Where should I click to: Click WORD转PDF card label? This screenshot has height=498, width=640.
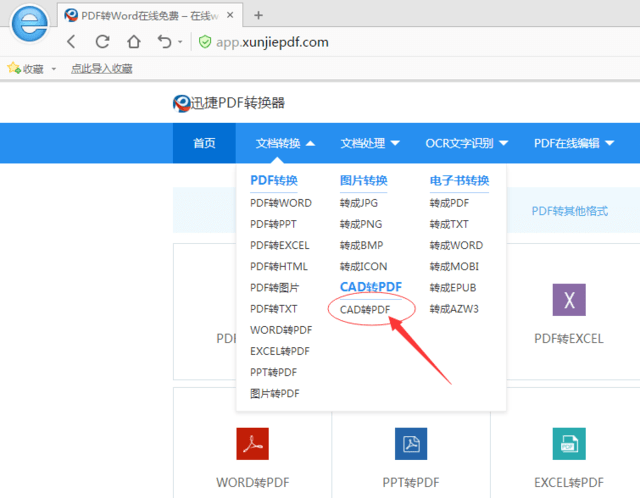(253, 483)
